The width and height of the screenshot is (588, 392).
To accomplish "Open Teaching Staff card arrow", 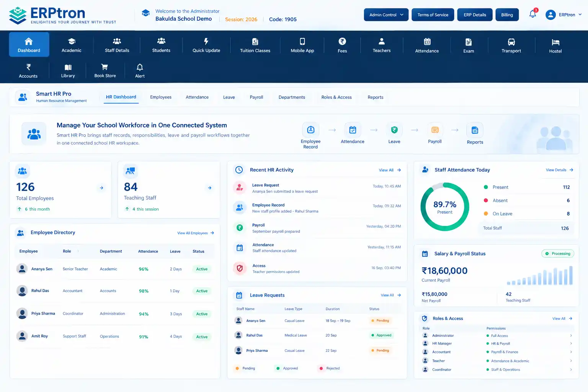I will pos(209,188).
